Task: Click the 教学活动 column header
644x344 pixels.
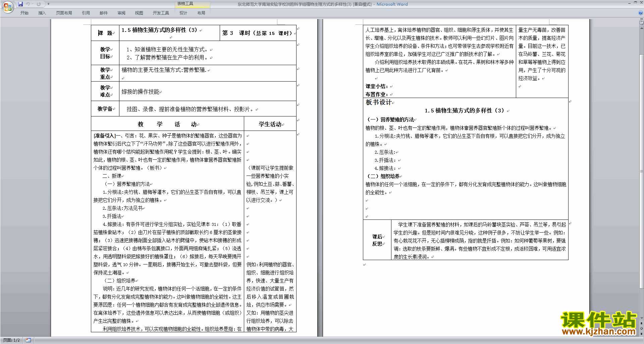Action: click(167, 124)
